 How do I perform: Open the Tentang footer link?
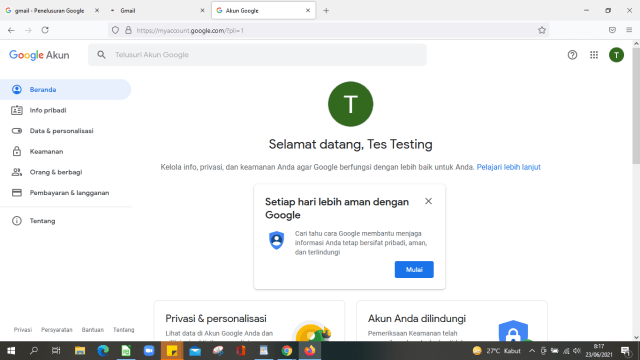tap(124, 330)
